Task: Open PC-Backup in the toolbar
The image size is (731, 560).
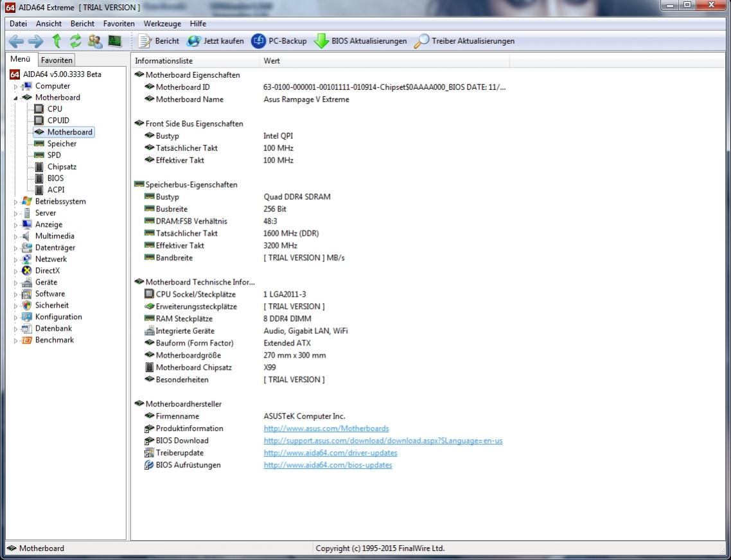Action: 279,41
